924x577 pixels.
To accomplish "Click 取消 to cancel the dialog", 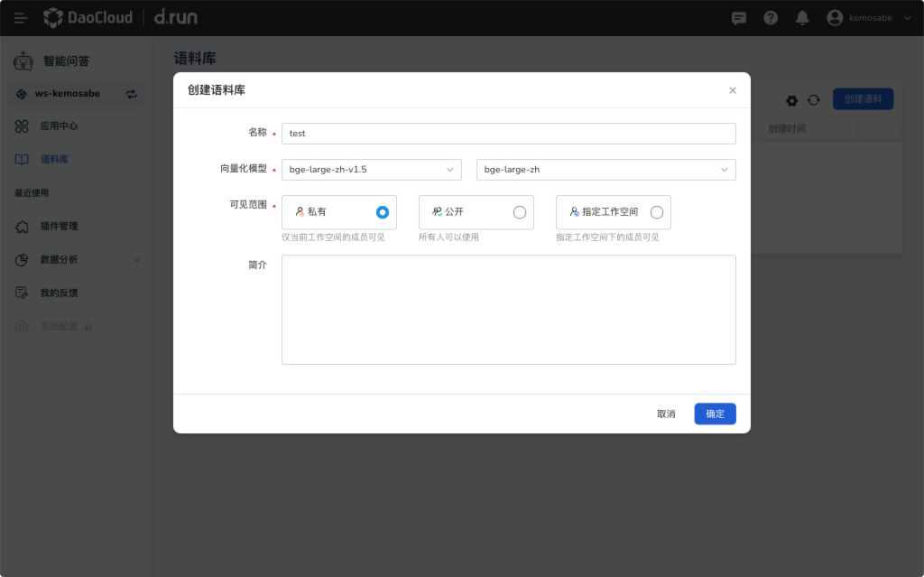I will click(666, 414).
